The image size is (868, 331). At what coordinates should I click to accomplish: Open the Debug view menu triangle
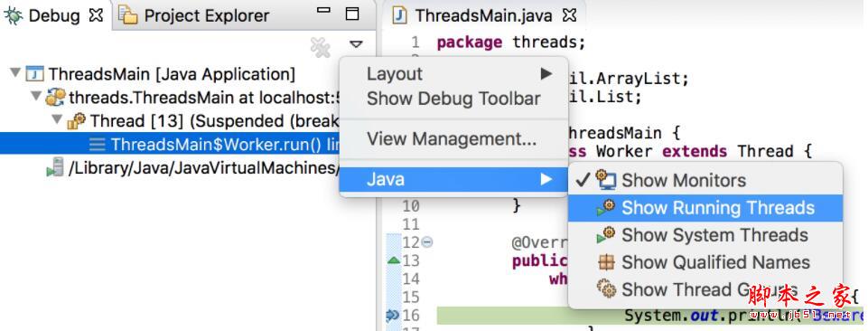tap(356, 44)
